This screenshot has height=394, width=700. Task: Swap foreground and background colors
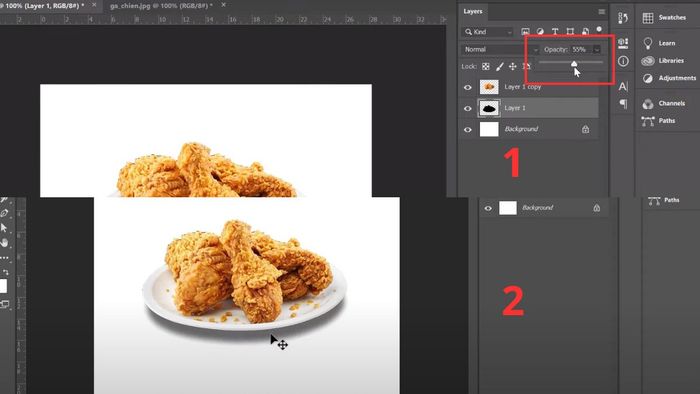click(x=5, y=272)
